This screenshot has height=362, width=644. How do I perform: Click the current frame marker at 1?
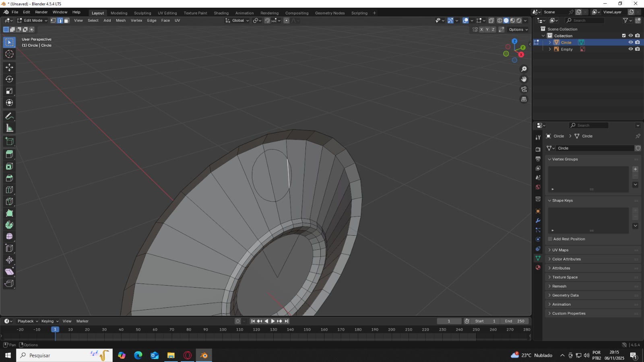click(x=55, y=329)
